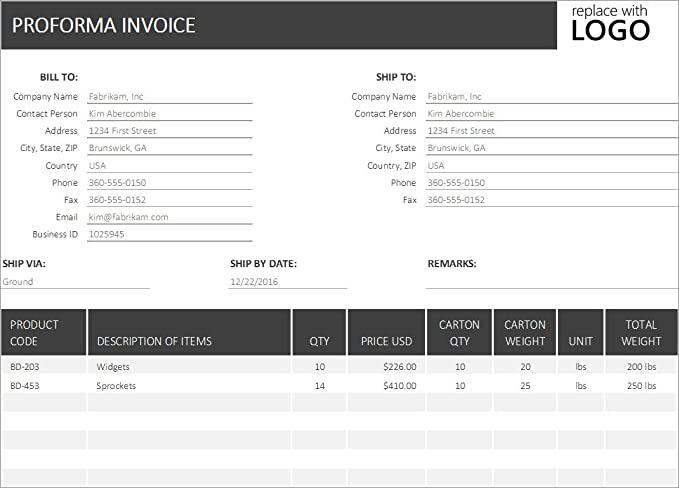679x488 pixels.
Task: Click the CARTON WEIGHT column header
Action: point(525,332)
